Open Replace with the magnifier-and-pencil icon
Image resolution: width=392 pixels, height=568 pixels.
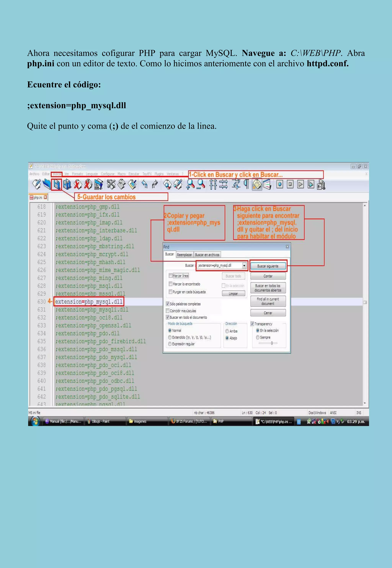click(178, 184)
